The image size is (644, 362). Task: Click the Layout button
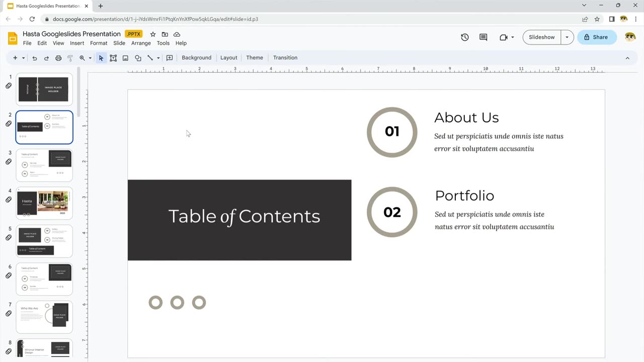coord(228,58)
